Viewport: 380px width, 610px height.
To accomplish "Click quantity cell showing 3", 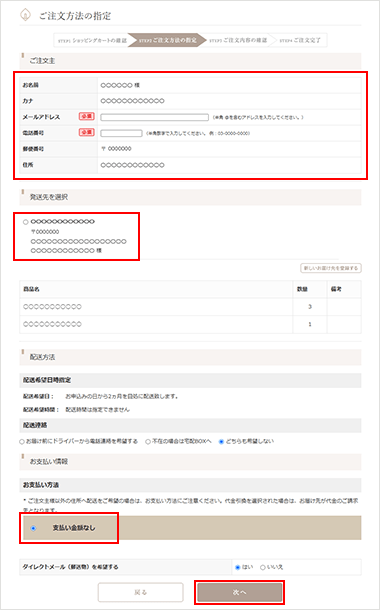I will click(310, 307).
